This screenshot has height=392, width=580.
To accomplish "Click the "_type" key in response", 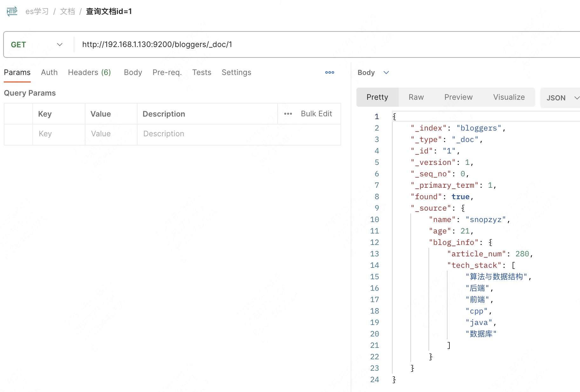I will click(x=426, y=139).
